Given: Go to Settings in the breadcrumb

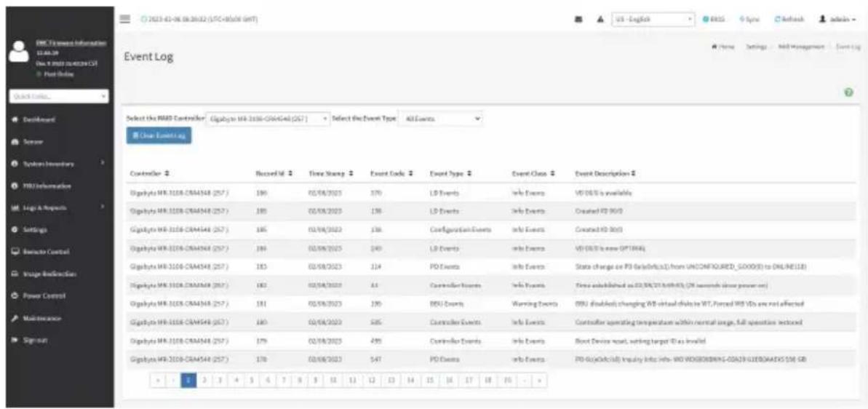Looking at the screenshot, I should click(x=757, y=47).
